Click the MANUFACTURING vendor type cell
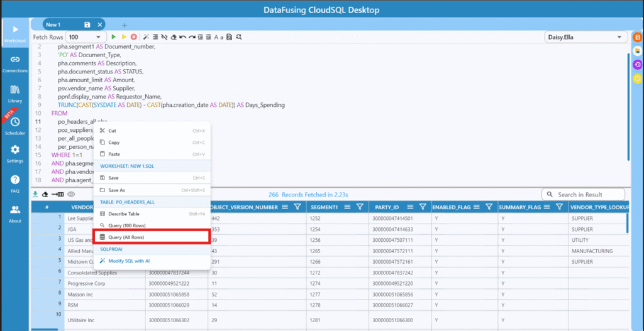This screenshot has height=331, width=644. (599, 251)
